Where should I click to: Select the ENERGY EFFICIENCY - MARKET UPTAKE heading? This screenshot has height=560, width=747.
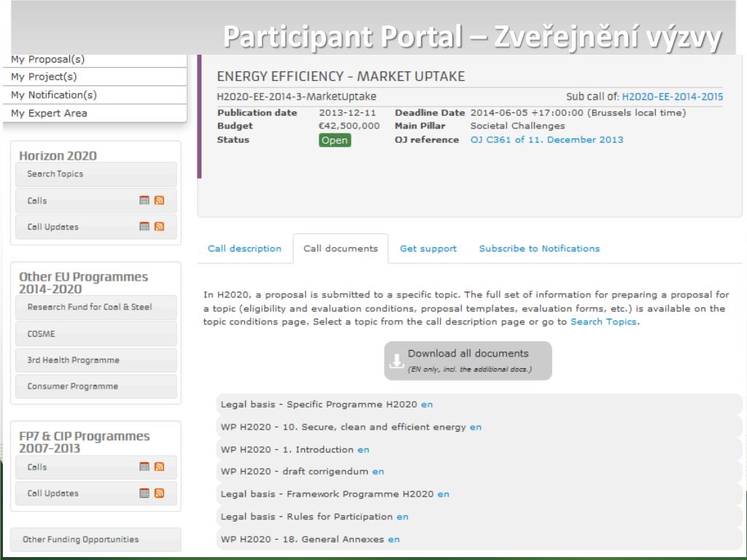click(x=341, y=76)
